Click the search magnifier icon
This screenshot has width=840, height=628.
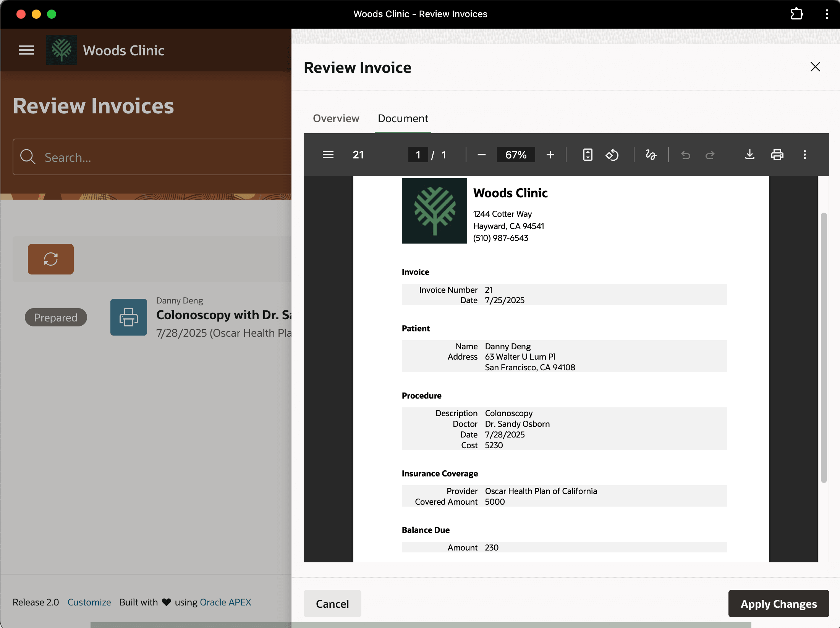pyautogui.click(x=28, y=157)
